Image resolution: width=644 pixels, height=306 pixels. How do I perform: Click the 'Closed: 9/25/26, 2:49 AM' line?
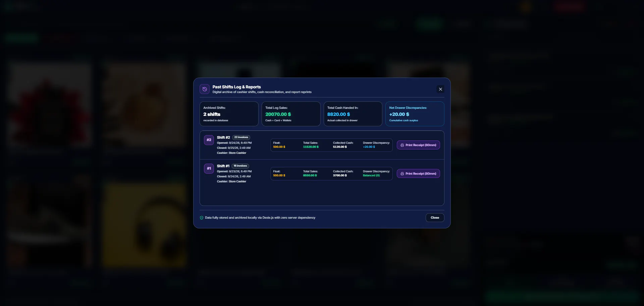click(233, 148)
